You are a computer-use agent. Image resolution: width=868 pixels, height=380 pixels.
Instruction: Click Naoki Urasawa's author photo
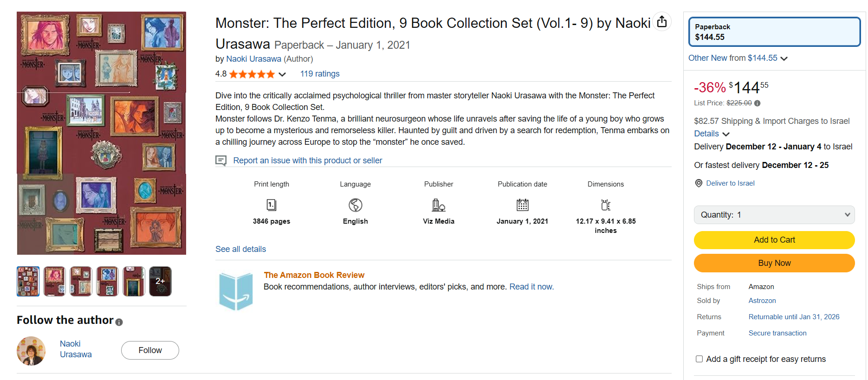pyautogui.click(x=31, y=351)
